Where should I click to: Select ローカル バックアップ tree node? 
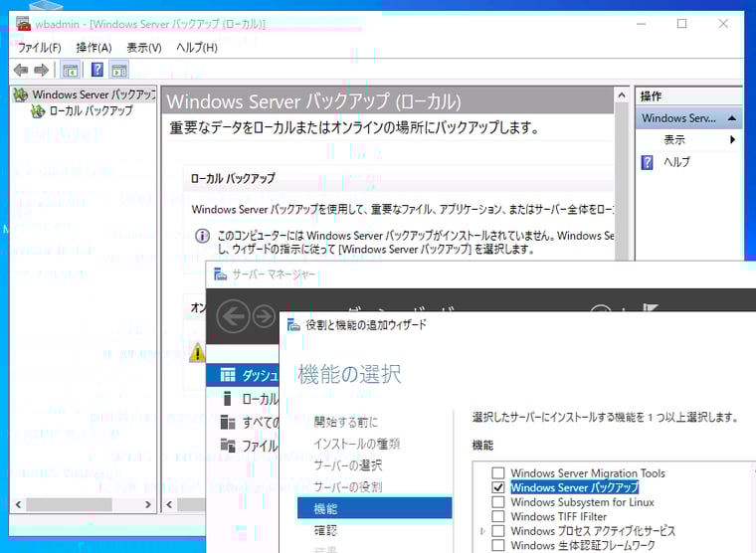point(92,110)
